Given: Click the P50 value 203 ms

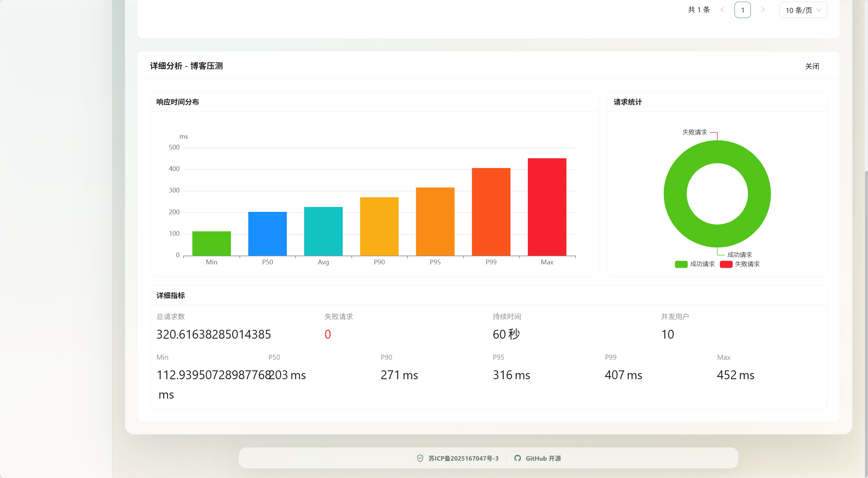Looking at the screenshot, I should tap(287, 375).
